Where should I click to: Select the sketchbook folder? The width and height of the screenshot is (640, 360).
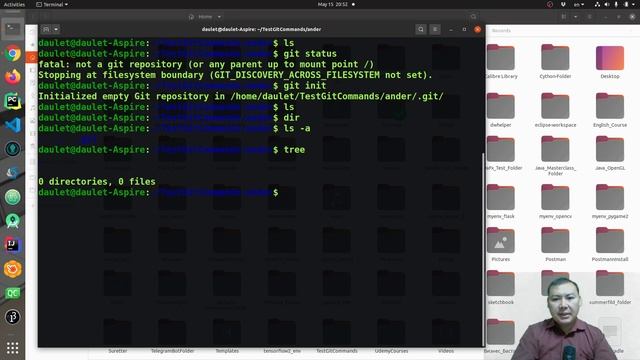(501, 288)
